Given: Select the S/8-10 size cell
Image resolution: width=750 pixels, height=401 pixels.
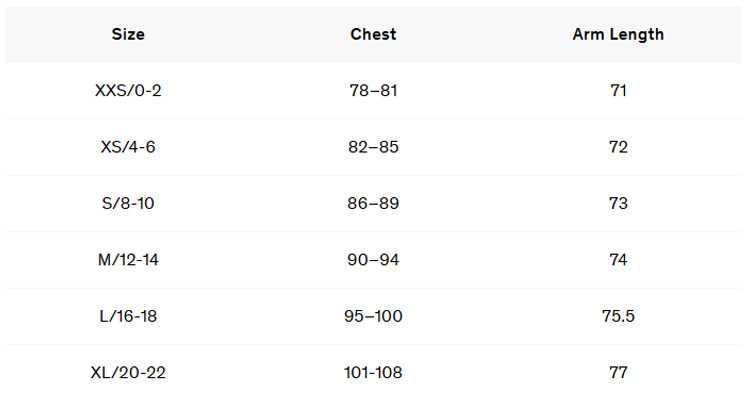Looking at the screenshot, I should pos(128,204).
